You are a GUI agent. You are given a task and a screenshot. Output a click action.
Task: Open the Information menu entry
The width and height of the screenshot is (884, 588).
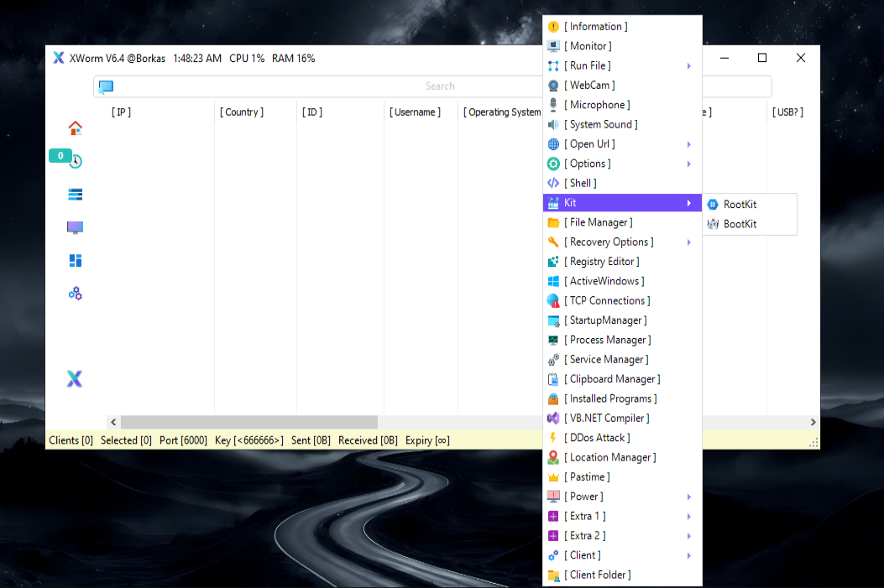pos(595,27)
